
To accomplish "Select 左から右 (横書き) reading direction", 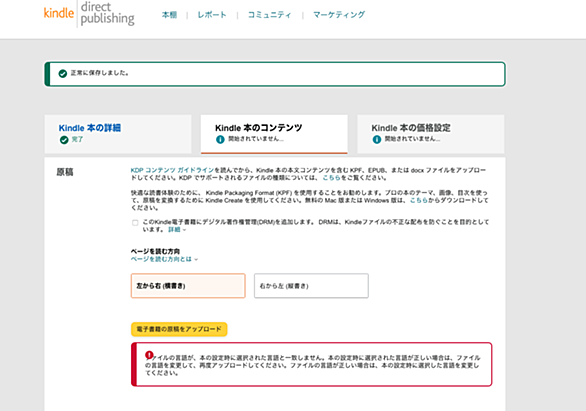I will [x=188, y=286].
